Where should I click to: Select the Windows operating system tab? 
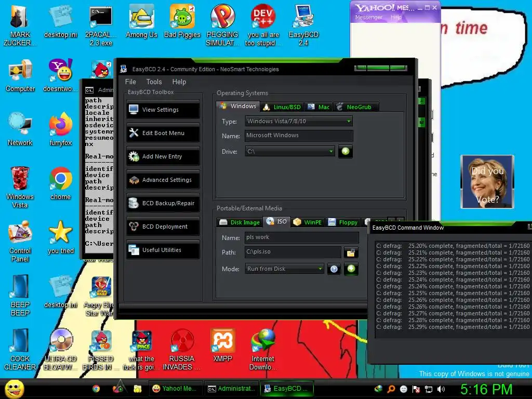pyautogui.click(x=238, y=106)
